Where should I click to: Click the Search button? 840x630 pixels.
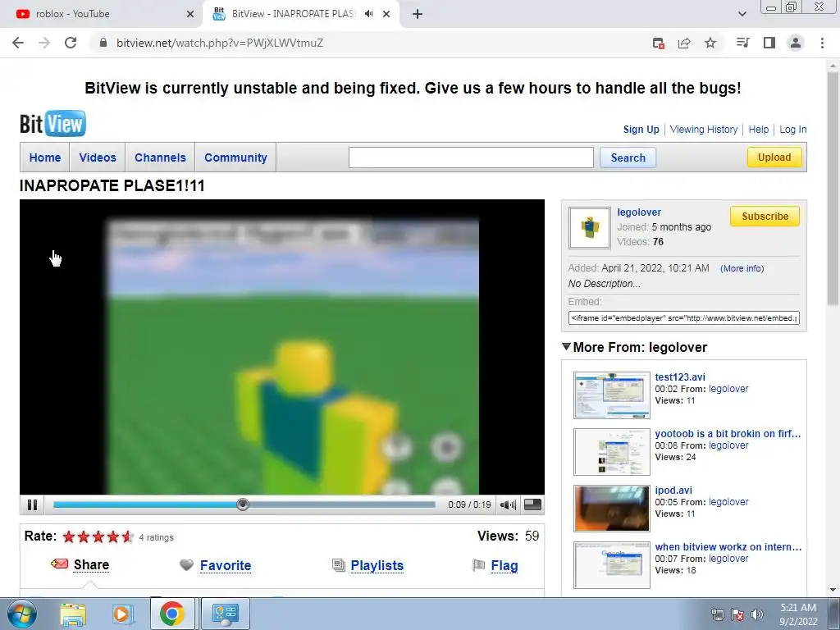pyautogui.click(x=628, y=157)
